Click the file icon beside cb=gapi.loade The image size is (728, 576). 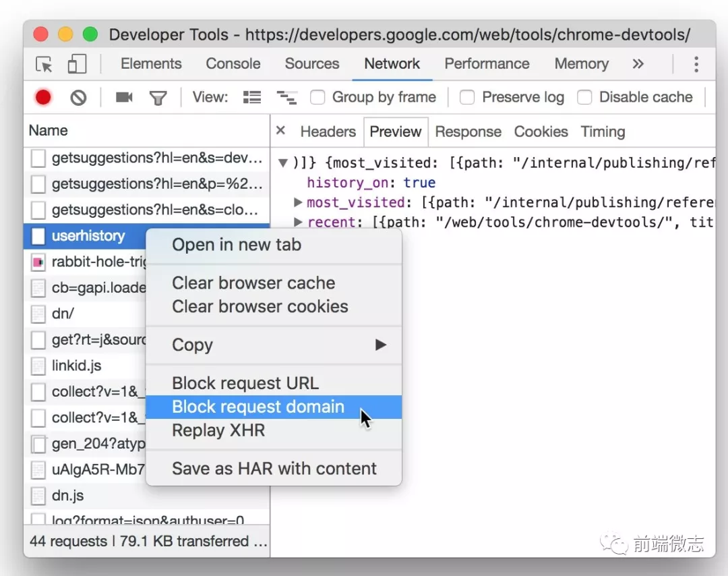(x=38, y=288)
